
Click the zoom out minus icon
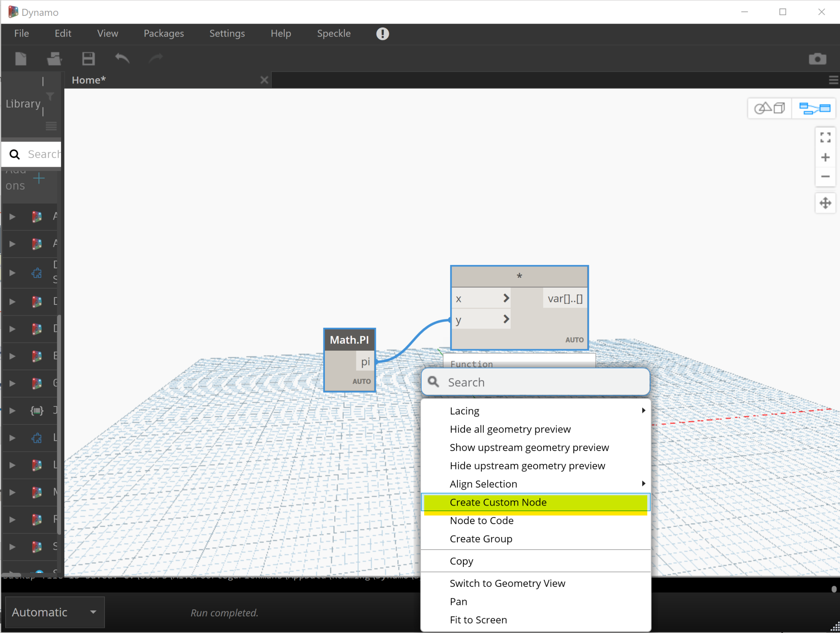click(x=825, y=176)
